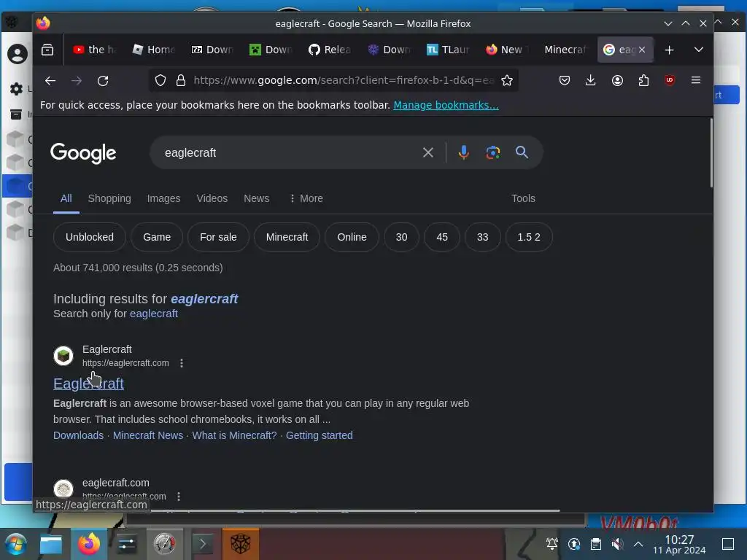Open the Minecraft News sitelink

click(x=147, y=436)
